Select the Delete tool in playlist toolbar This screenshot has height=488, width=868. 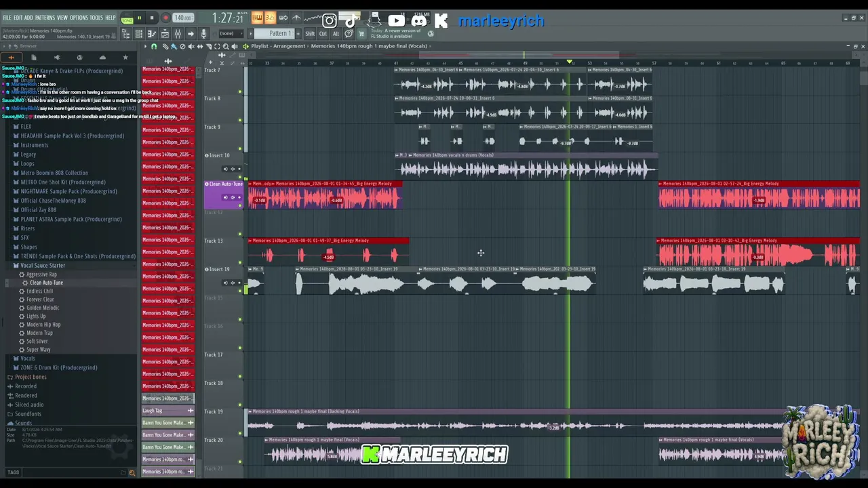(x=182, y=46)
